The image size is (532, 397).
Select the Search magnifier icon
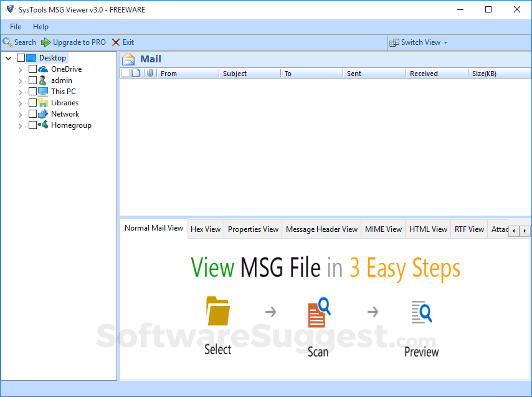pyautogui.click(x=7, y=42)
